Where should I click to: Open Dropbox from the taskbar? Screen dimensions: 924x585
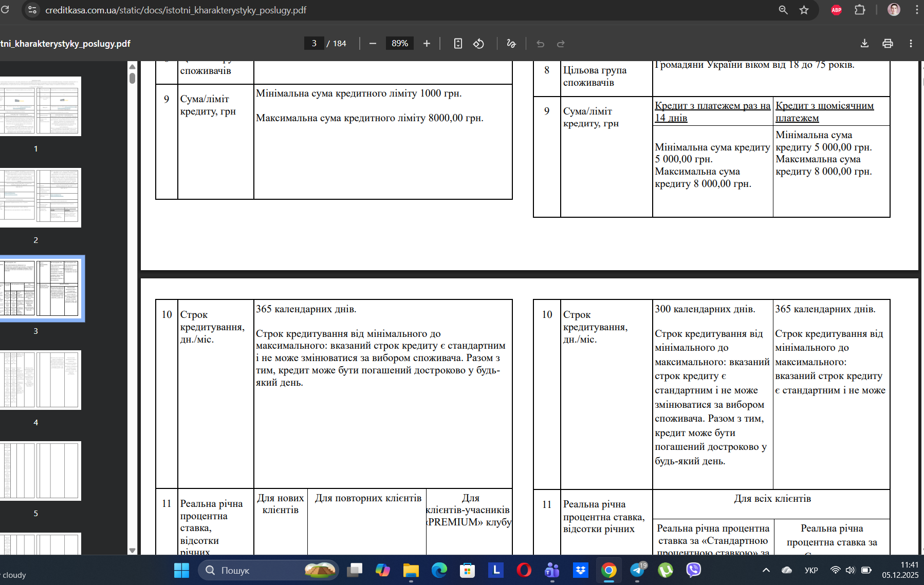581,570
